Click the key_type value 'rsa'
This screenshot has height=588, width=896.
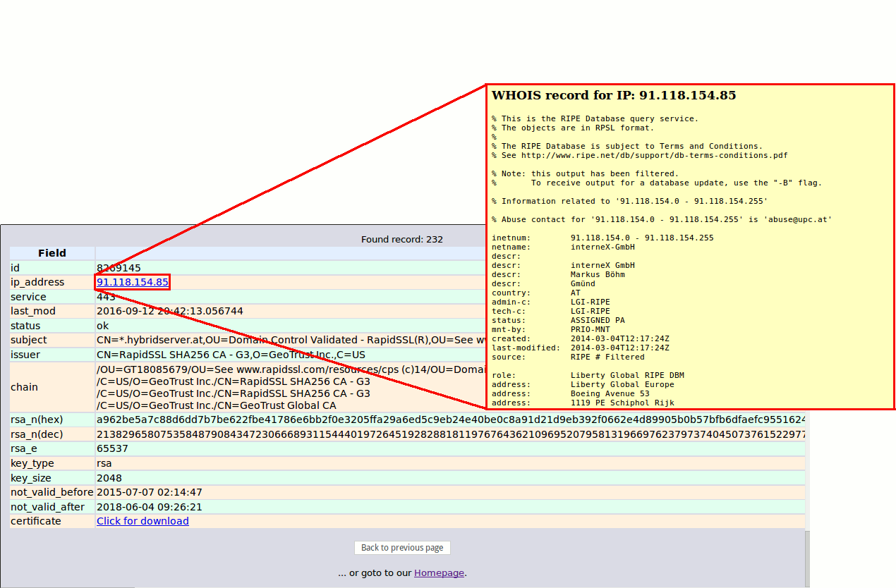(104, 463)
